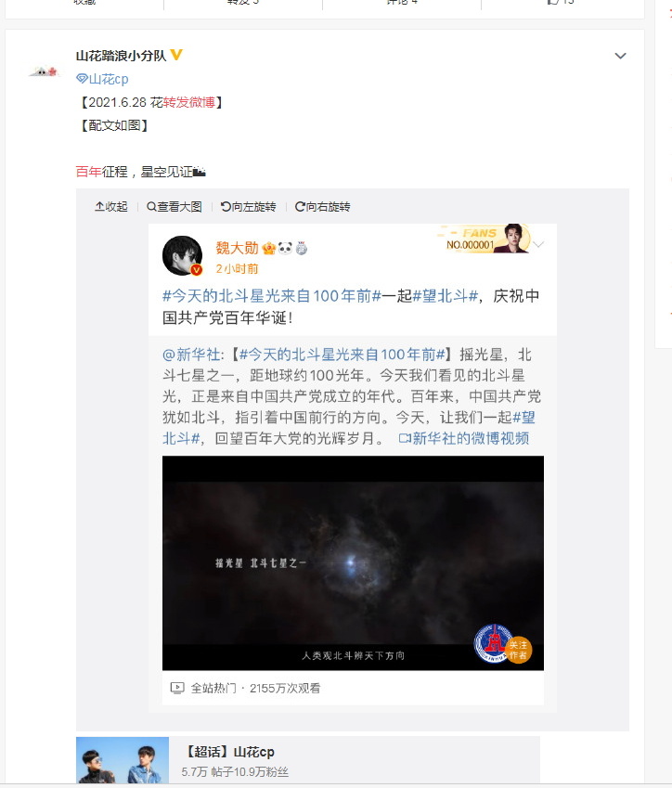This screenshot has height=788, width=672.
Task: Click the 全站热门 screen icon below video
Action: (x=177, y=688)
